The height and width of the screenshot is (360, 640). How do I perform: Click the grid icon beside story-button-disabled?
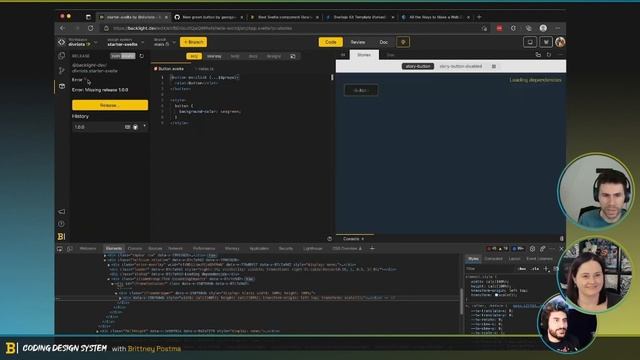point(494,66)
